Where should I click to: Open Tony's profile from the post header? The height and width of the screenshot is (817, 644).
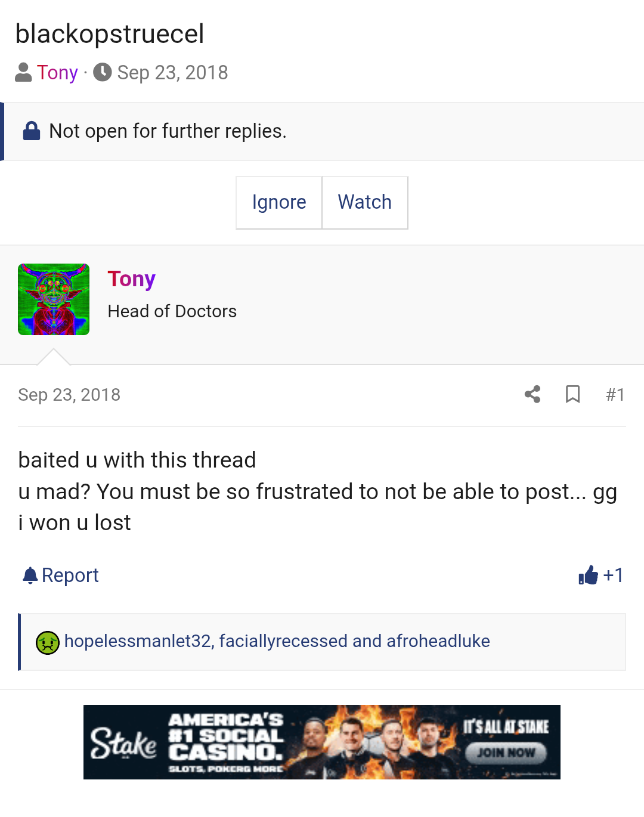pos(132,278)
